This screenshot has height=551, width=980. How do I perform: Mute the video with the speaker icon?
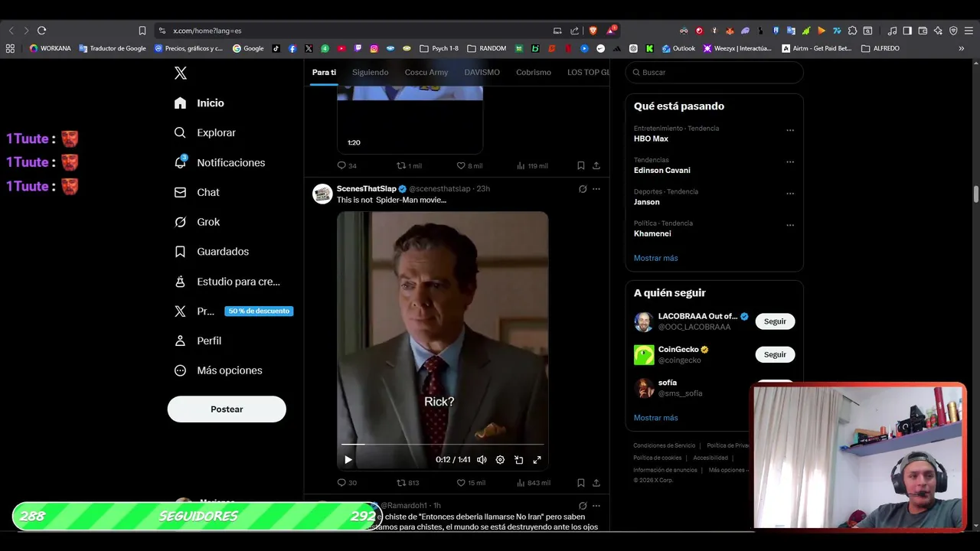tap(482, 460)
